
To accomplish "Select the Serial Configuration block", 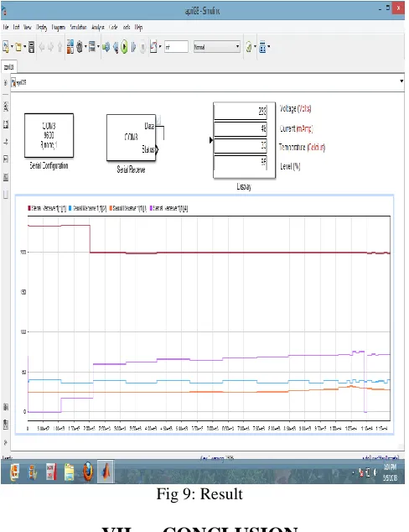I will click(x=49, y=135).
